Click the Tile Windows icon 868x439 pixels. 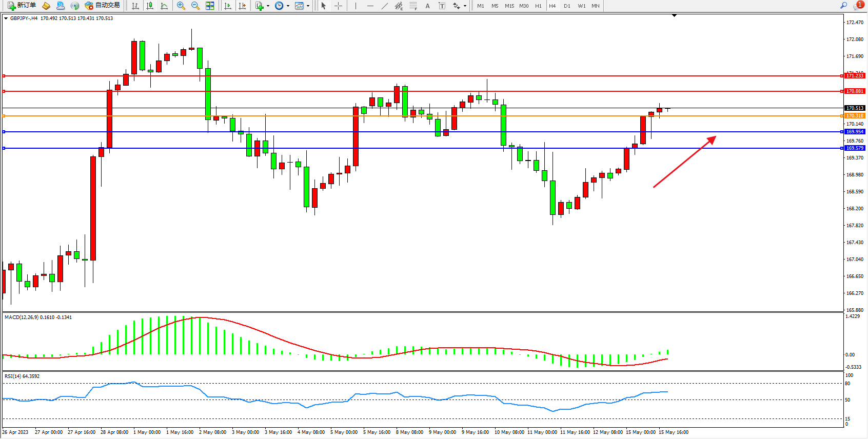click(210, 6)
